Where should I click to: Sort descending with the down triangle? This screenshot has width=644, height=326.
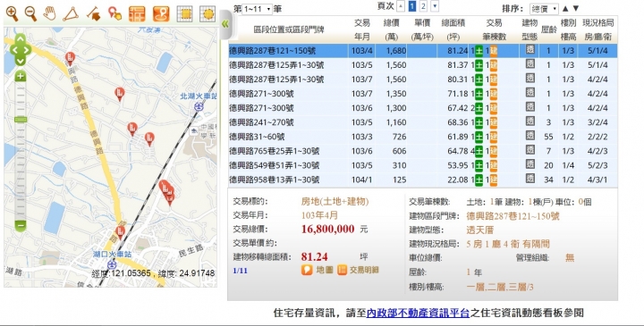(x=576, y=8)
